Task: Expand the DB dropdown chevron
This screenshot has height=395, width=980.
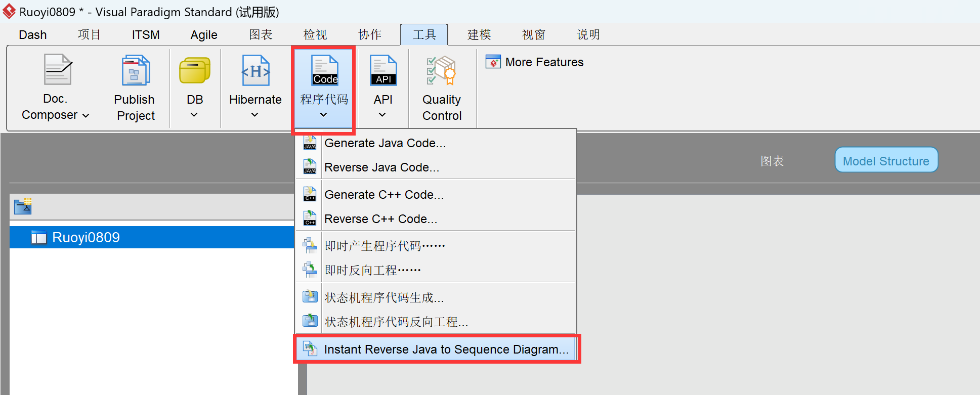Action: [194, 115]
